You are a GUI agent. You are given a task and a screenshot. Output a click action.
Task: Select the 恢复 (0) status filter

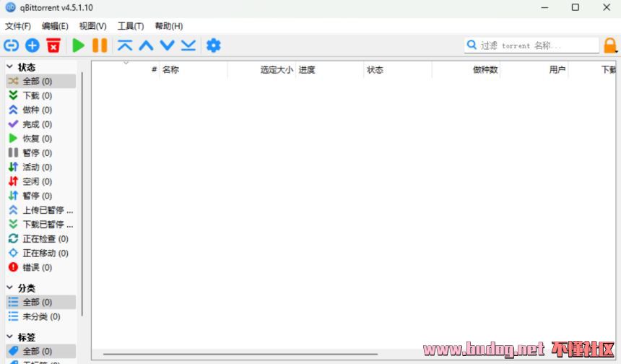tap(40, 138)
